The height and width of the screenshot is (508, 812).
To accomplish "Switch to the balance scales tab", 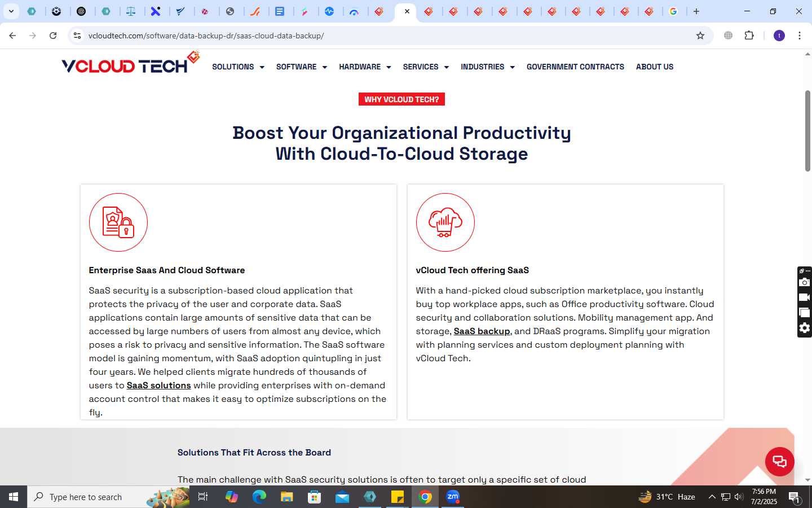I will point(131,11).
